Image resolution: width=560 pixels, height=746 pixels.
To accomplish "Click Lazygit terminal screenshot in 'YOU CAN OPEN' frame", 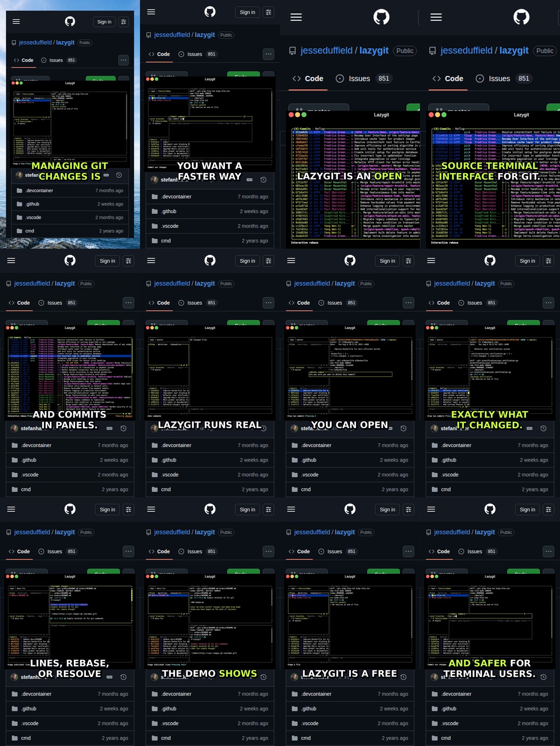I will (x=350, y=372).
